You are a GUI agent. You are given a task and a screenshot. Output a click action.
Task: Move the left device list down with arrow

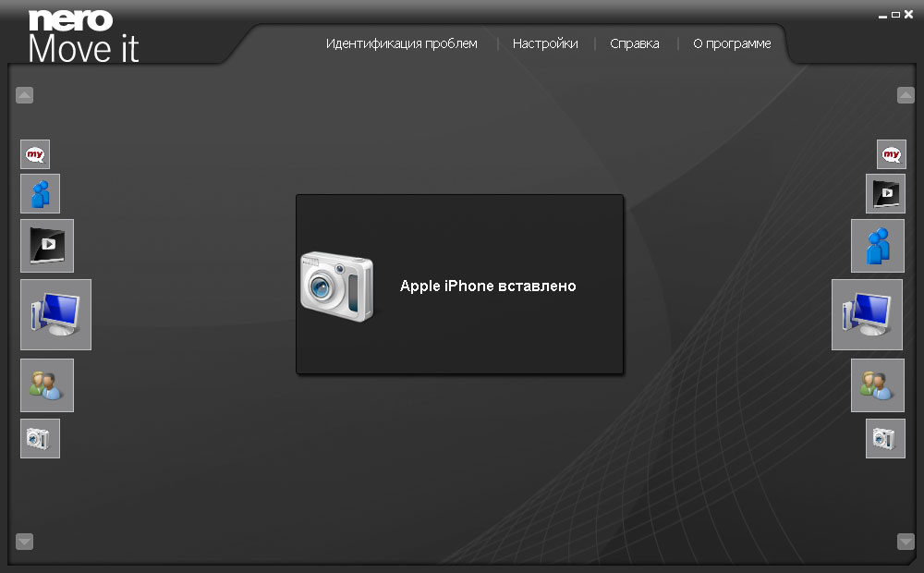click(24, 542)
